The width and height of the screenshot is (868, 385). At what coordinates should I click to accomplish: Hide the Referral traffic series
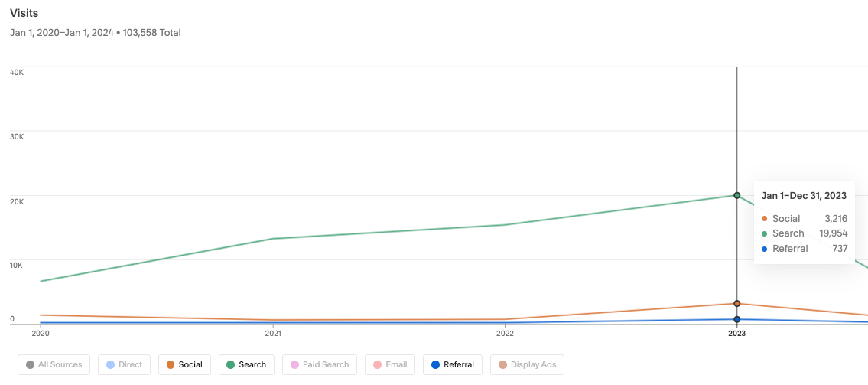click(x=453, y=364)
